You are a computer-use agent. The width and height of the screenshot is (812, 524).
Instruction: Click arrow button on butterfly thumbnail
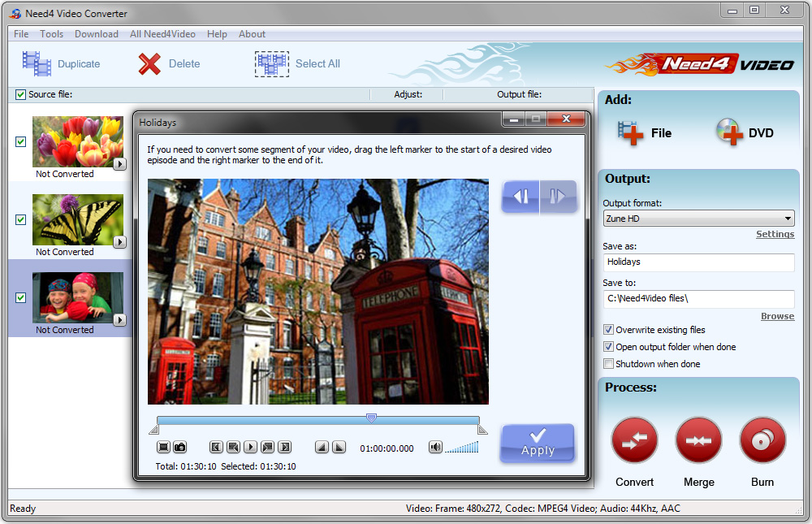point(119,242)
